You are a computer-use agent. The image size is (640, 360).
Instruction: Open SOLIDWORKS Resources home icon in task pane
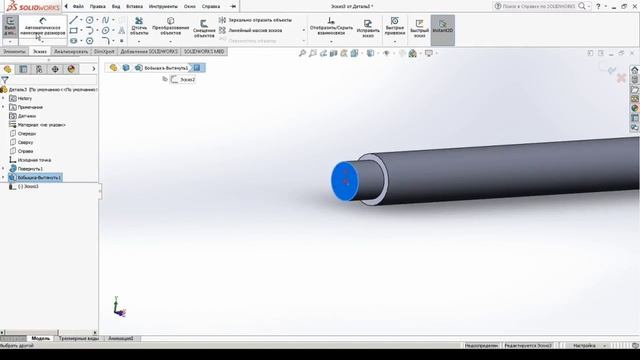(x=635, y=70)
